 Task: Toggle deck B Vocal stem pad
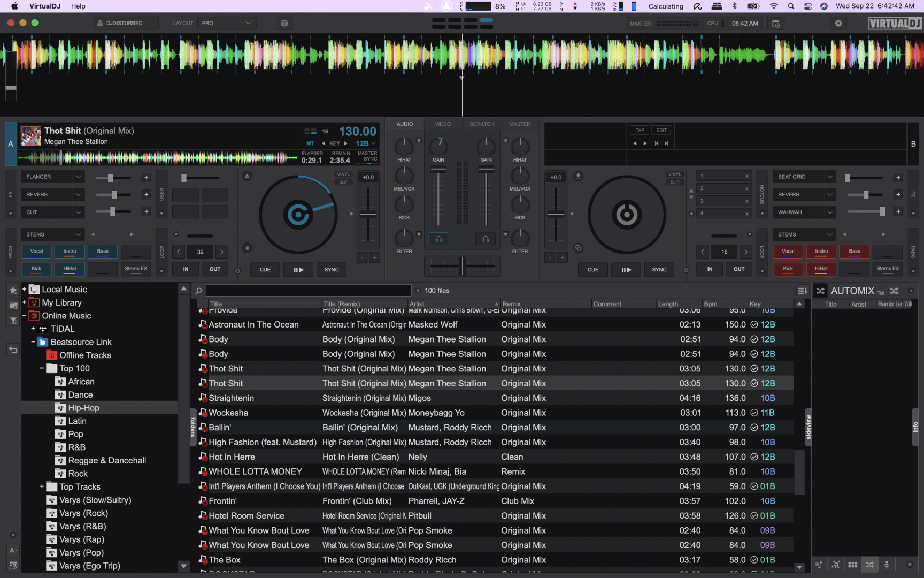pos(788,252)
